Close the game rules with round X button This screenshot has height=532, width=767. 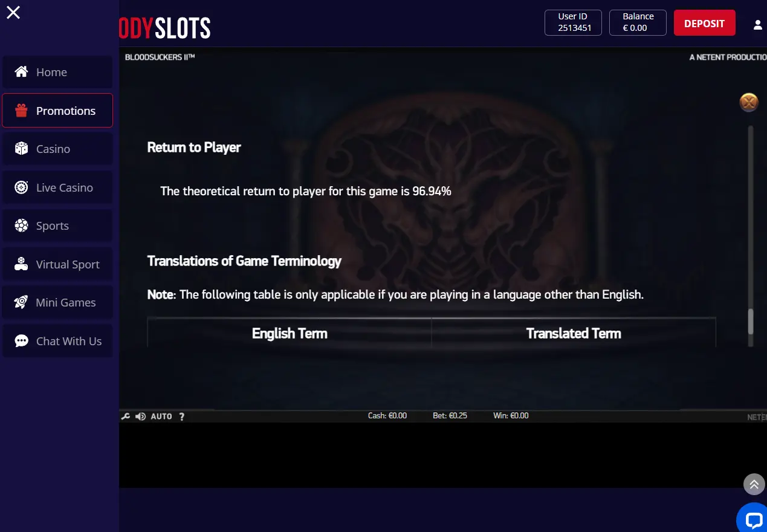[749, 102]
